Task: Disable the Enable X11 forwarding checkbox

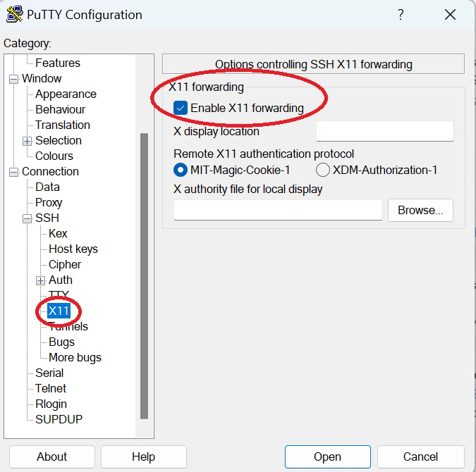Action: [x=181, y=108]
